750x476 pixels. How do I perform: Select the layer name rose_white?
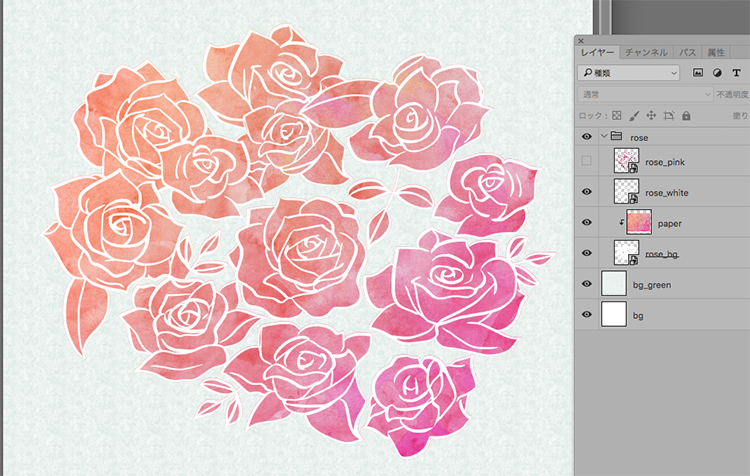[x=667, y=193]
